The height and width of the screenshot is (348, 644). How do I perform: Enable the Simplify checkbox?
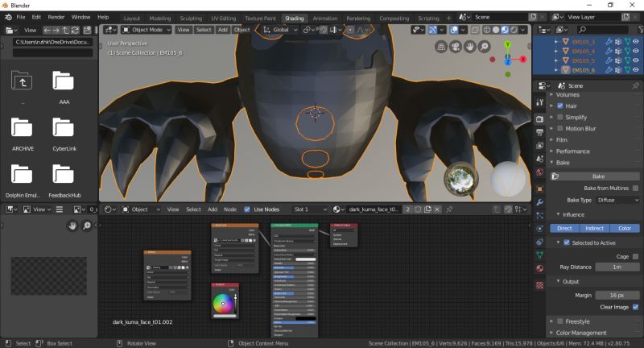559,117
